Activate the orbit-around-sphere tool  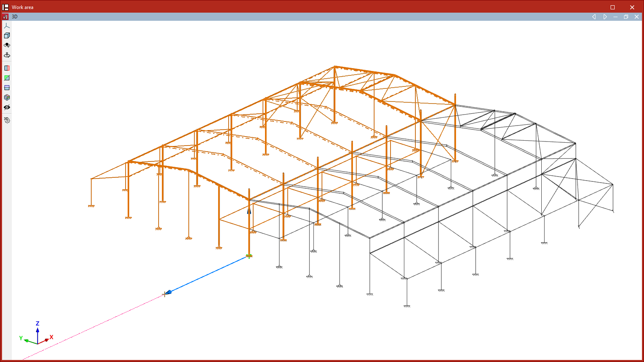click(7, 45)
